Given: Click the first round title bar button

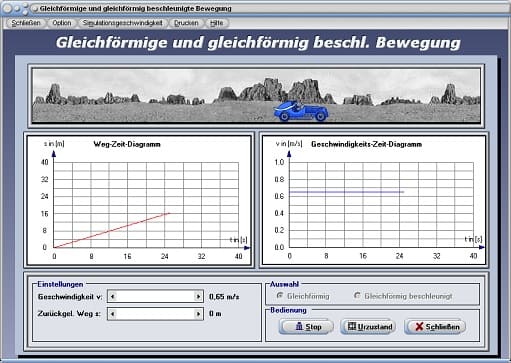Looking at the screenshot, I should (7, 9).
